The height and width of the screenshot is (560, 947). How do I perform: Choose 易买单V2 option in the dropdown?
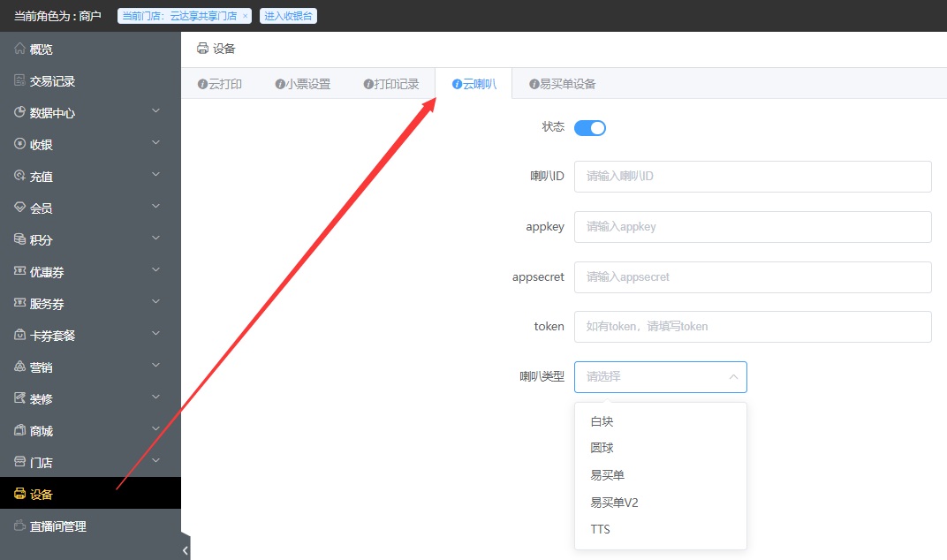[661, 503]
